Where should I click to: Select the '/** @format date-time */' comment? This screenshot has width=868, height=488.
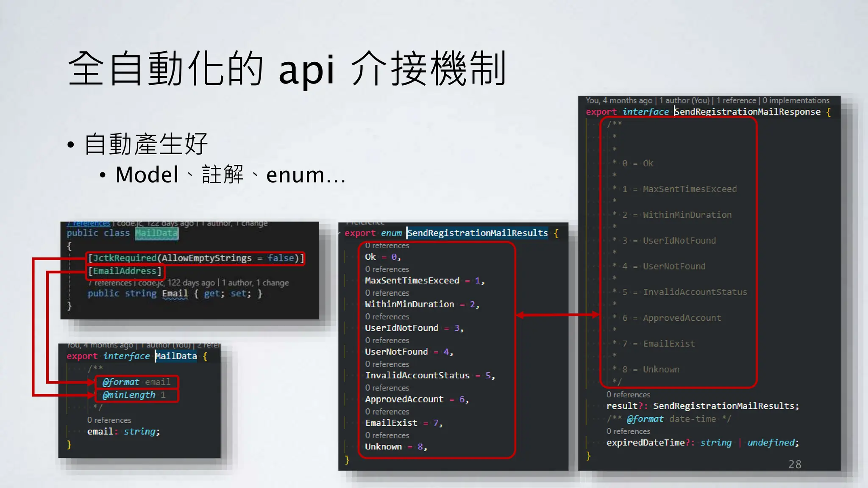tap(669, 419)
